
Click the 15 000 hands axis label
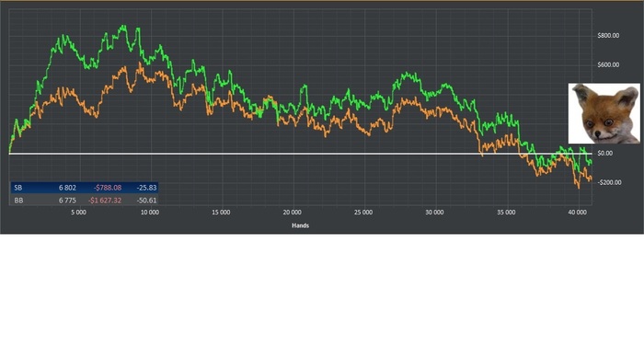click(x=221, y=213)
